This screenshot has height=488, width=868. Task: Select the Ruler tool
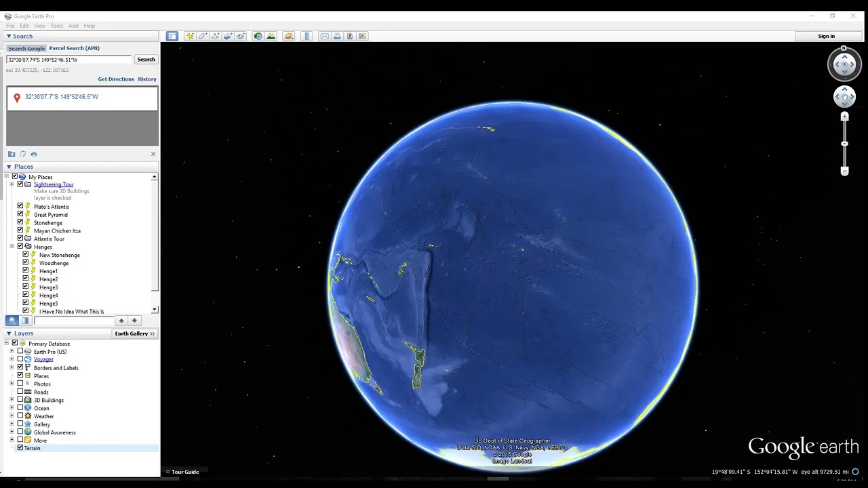(307, 36)
